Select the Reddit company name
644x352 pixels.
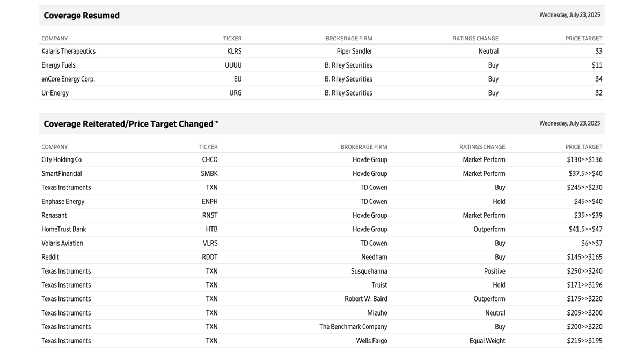click(50, 257)
